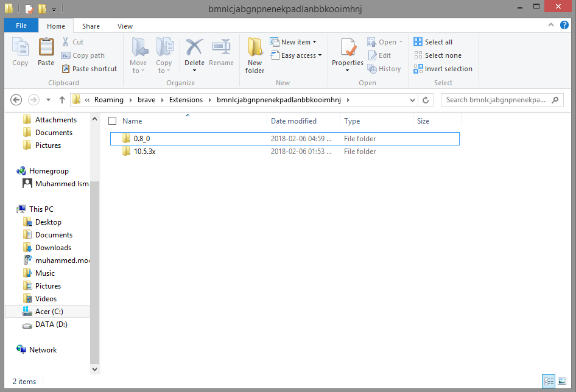Select the Home ribbon tab
The height and width of the screenshot is (392, 576).
tap(56, 26)
